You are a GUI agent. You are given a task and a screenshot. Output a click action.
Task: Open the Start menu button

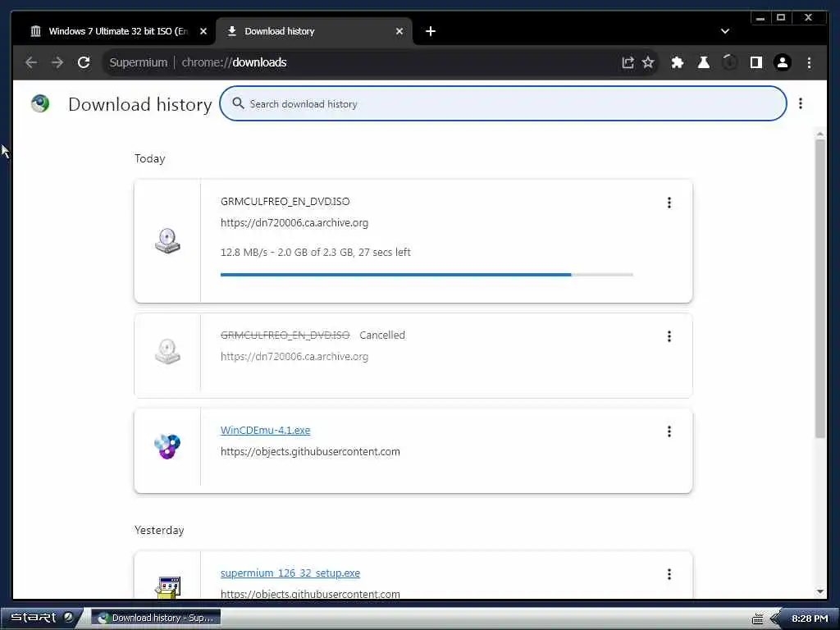41,618
